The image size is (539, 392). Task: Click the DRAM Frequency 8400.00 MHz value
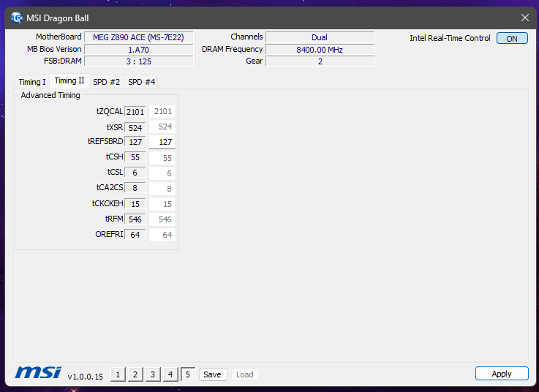(x=320, y=50)
